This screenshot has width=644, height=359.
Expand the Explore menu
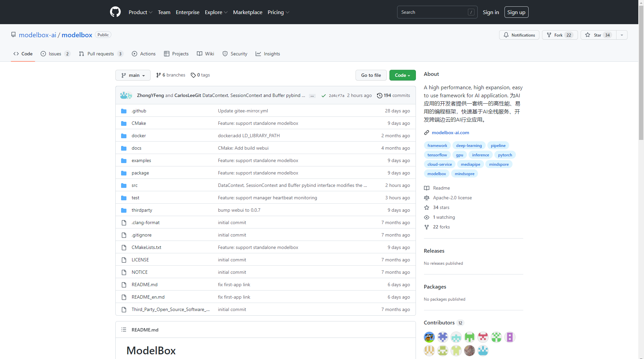pos(216,12)
